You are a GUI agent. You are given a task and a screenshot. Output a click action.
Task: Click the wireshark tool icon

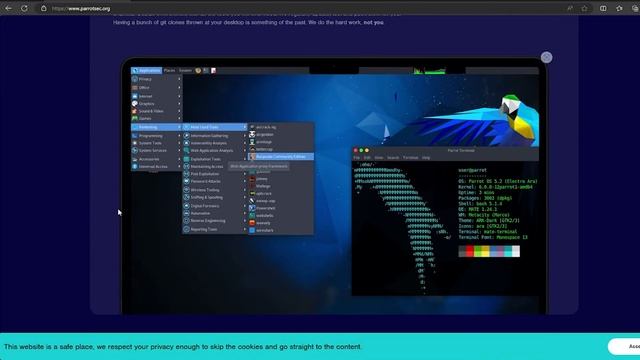click(252, 230)
